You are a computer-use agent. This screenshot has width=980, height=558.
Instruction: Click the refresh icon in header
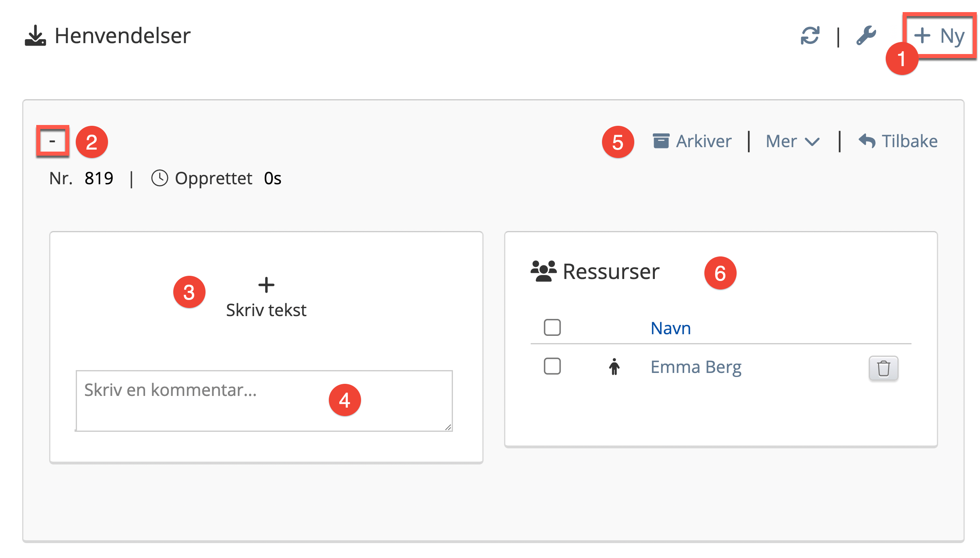pyautogui.click(x=810, y=35)
